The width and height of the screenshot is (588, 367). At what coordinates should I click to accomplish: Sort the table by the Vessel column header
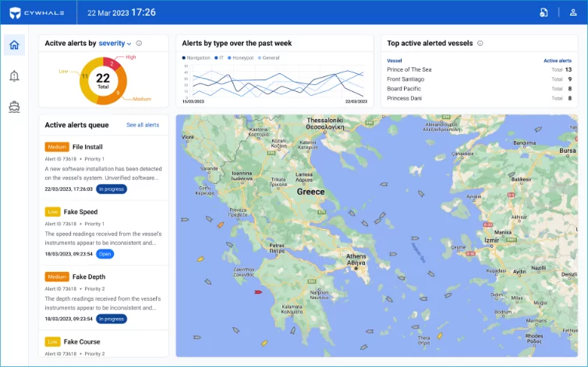[394, 60]
